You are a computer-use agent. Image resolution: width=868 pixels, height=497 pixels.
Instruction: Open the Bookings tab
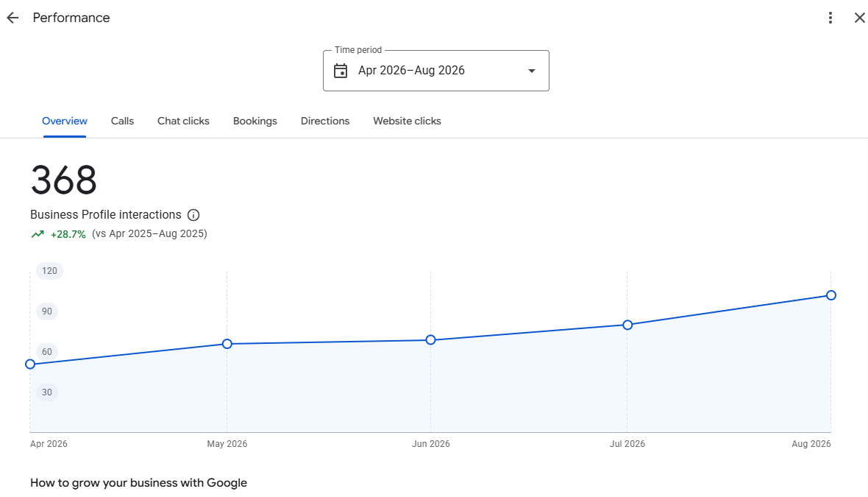[x=255, y=121]
